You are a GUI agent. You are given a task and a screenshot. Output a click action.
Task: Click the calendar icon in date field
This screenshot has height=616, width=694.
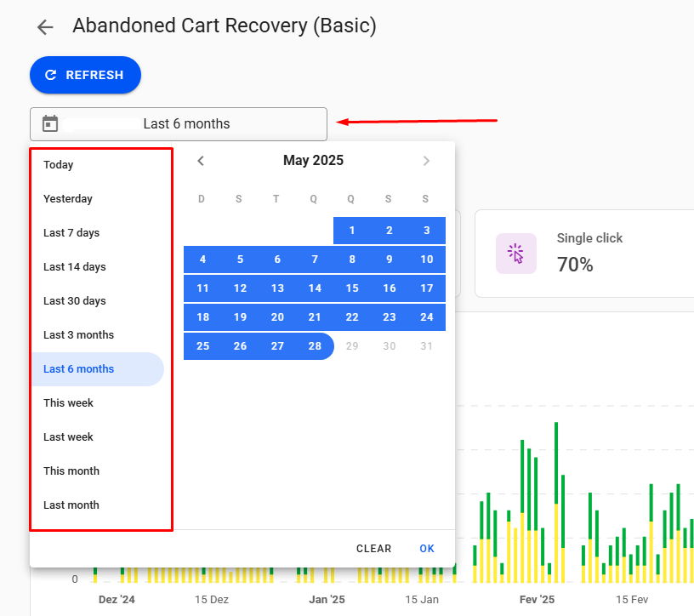[x=50, y=124]
